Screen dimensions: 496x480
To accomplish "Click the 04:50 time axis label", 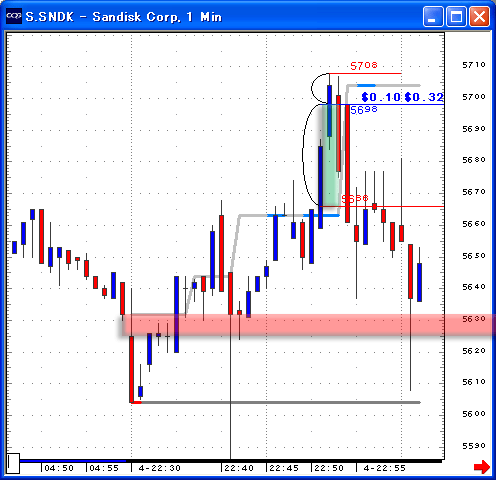I will coord(59,468).
